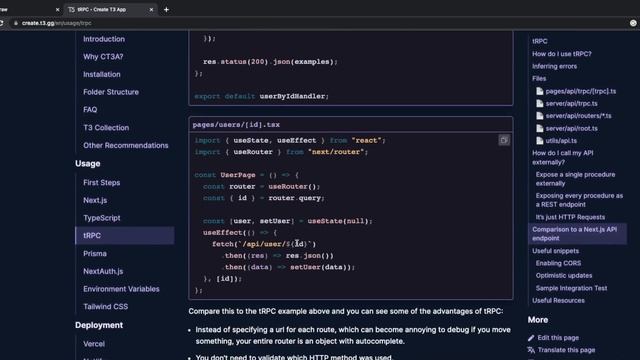The width and height of the screenshot is (640, 360).
Task: Jump to Sample Integration Test section
Action: pos(571,288)
